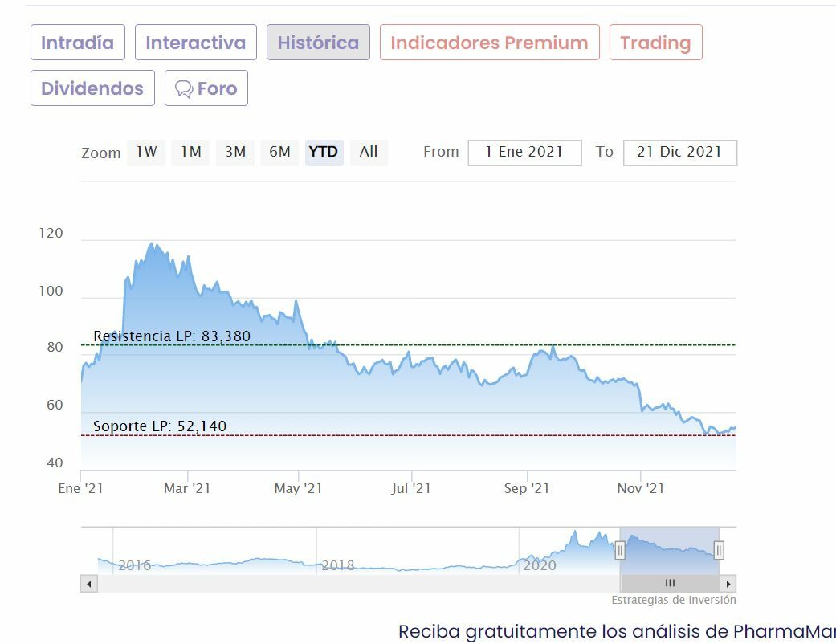Click the right navigator range handle
Viewport: 836px width, 644px height.
pos(719,550)
